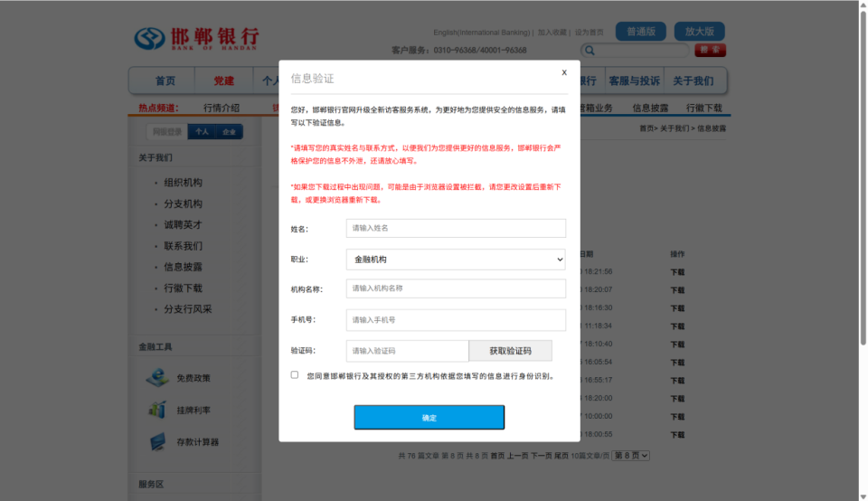Go to 下一页 in the pagination
This screenshot has height=501, width=868.
click(541, 456)
